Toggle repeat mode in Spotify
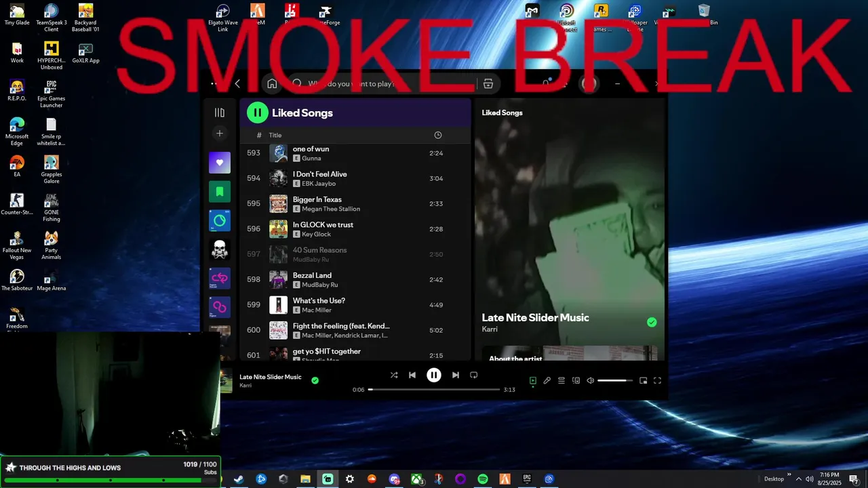 (474, 375)
